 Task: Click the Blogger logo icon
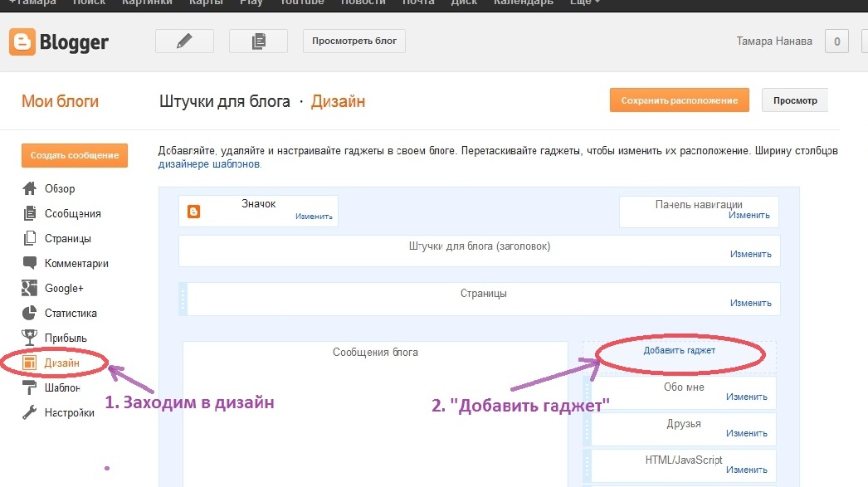[x=22, y=41]
